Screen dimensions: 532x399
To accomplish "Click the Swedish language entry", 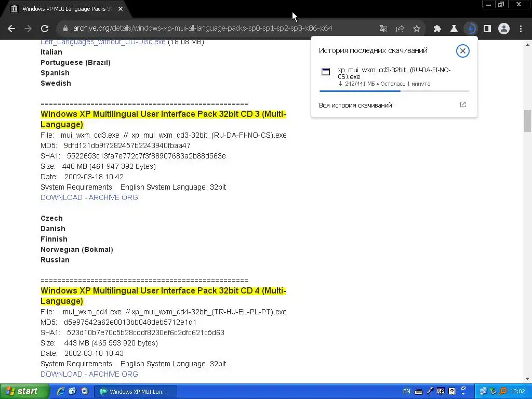I will [56, 83].
